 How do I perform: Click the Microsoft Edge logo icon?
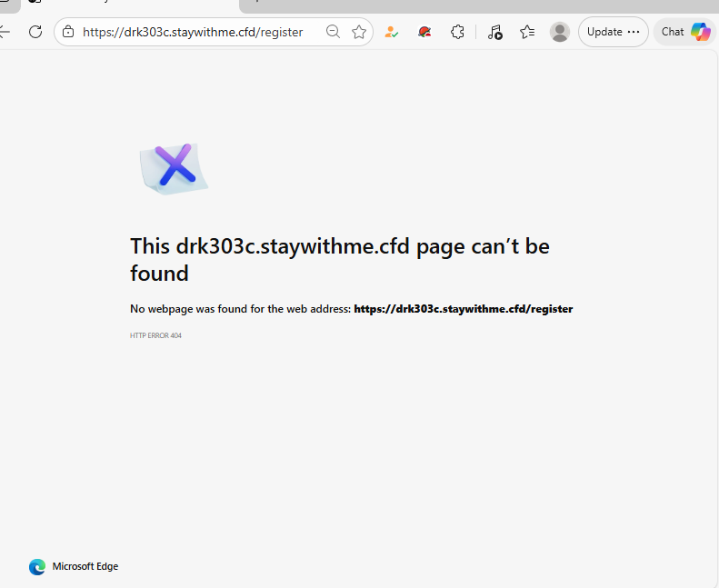(37, 566)
